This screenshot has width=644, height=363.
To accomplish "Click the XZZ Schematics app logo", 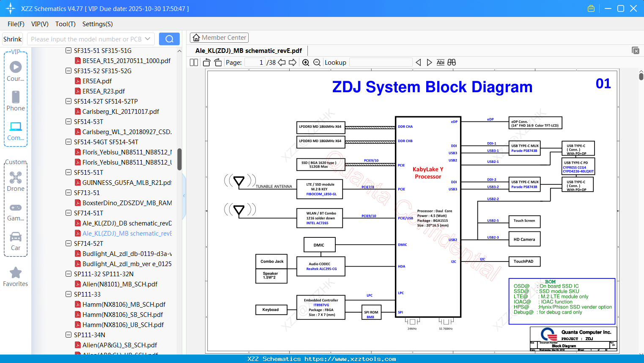I will (x=10, y=8).
